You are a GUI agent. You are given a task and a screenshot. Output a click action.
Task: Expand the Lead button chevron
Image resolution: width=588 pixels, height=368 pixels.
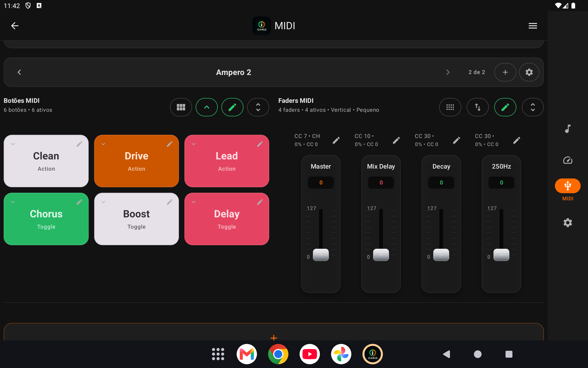194,144
